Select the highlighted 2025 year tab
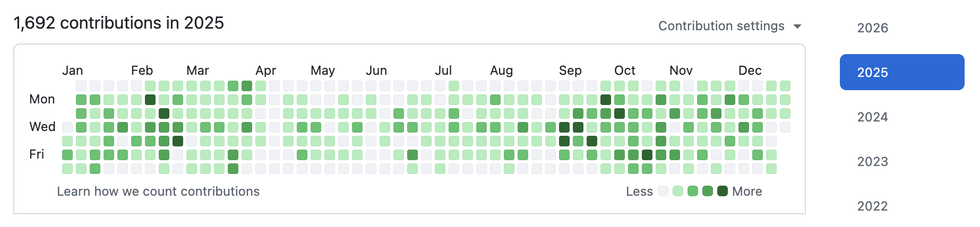 901,72
